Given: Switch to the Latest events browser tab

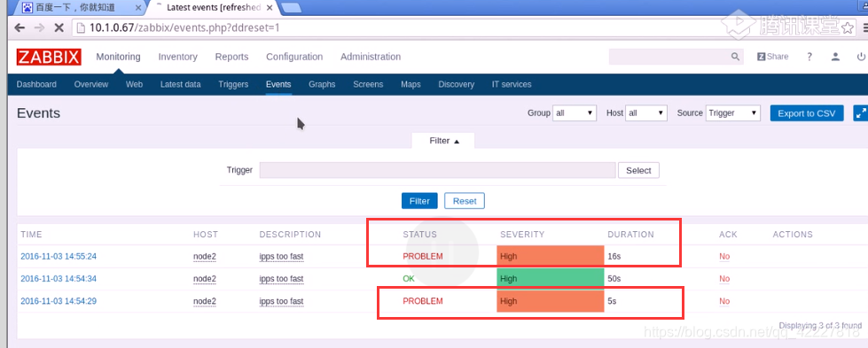Looking at the screenshot, I should (213, 8).
